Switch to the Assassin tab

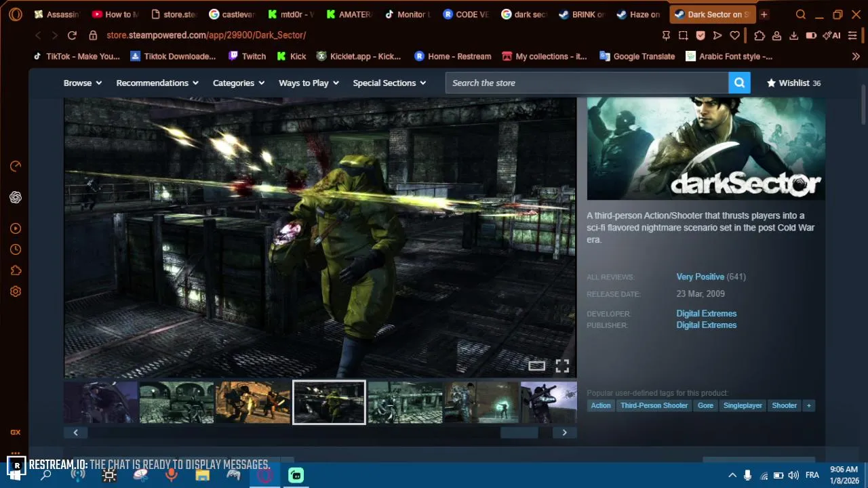56,14
